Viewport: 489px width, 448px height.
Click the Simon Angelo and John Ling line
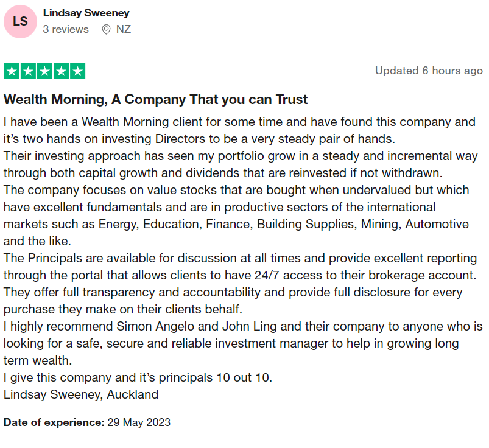[243, 326]
